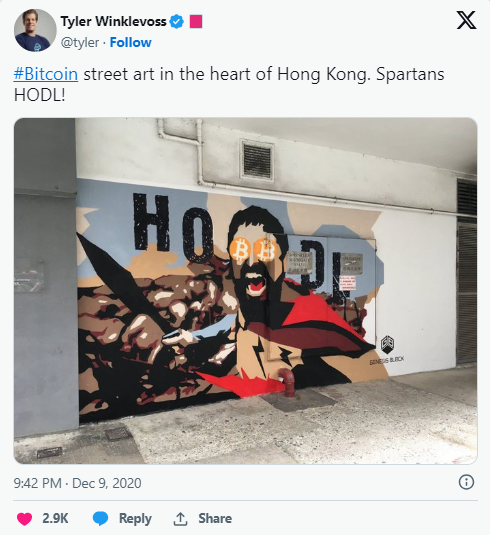Click the blue verified checkmark badge

pos(177,21)
